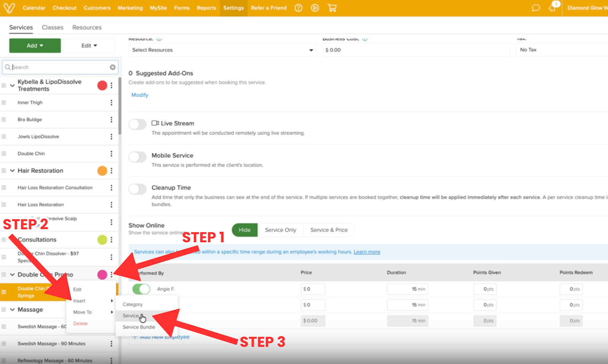The width and height of the screenshot is (608, 364).
Task: Open the notifications bell icon
Action: (x=553, y=8)
